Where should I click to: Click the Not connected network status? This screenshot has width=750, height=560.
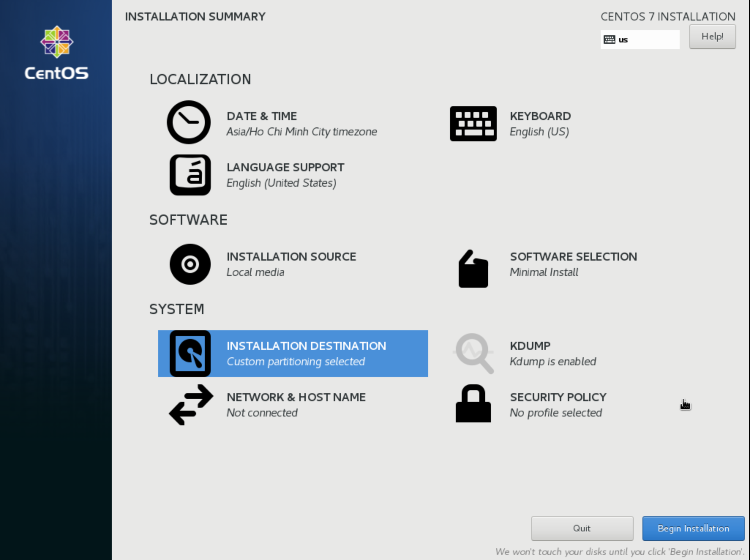262,413
